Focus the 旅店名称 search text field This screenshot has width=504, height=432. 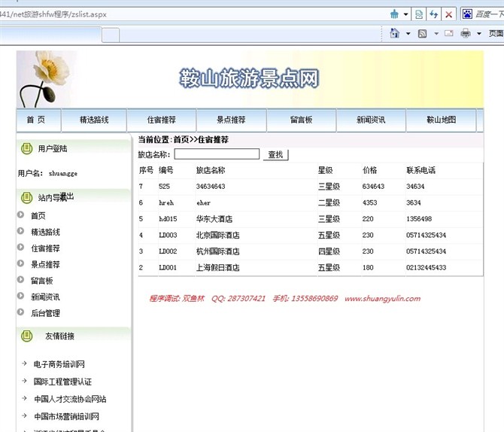click(x=217, y=154)
